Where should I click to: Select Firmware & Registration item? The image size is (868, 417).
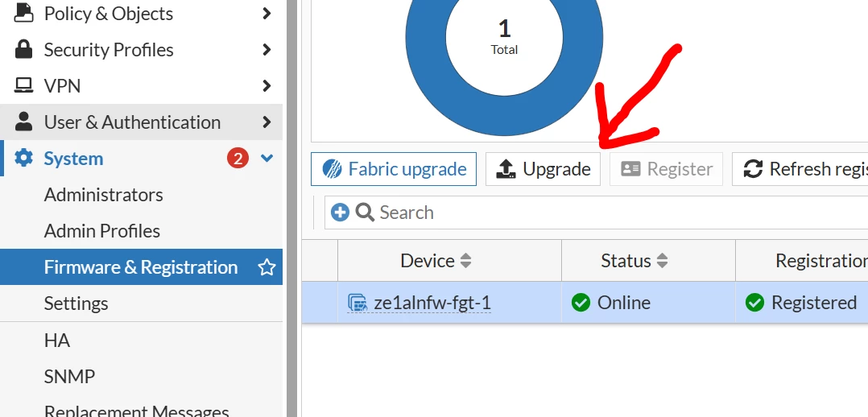[x=141, y=267]
